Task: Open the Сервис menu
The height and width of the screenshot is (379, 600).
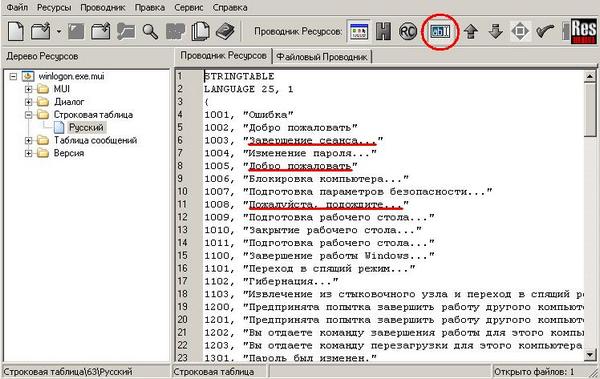Action: (x=188, y=7)
